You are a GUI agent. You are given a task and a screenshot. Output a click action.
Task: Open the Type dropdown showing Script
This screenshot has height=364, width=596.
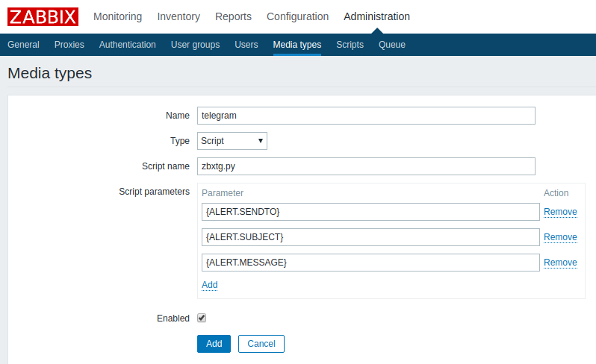tap(232, 141)
